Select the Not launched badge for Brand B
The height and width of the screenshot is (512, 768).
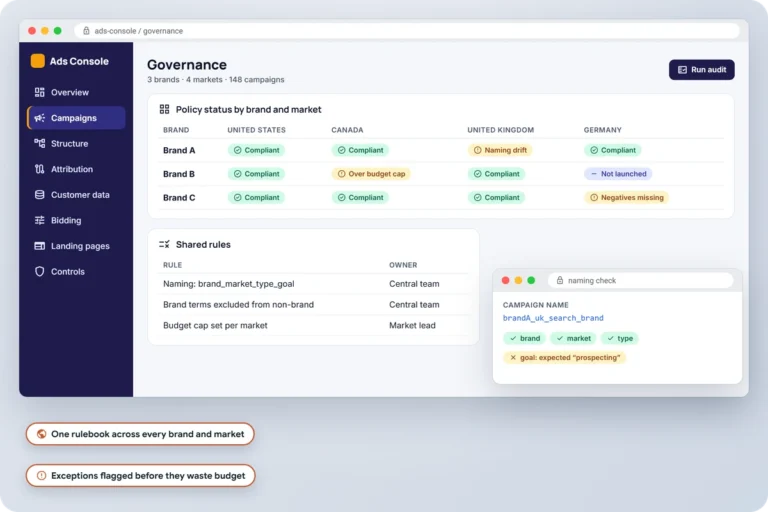(x=618, y=173)
